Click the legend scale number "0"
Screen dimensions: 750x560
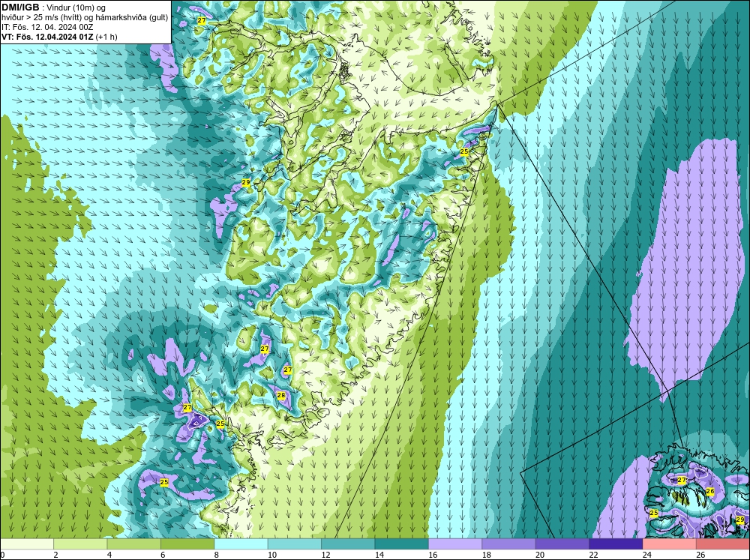pos(2,555)
